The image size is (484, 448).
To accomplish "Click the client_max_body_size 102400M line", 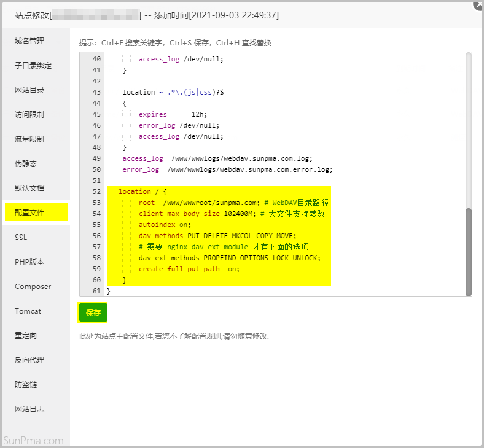I will (232, 214).
